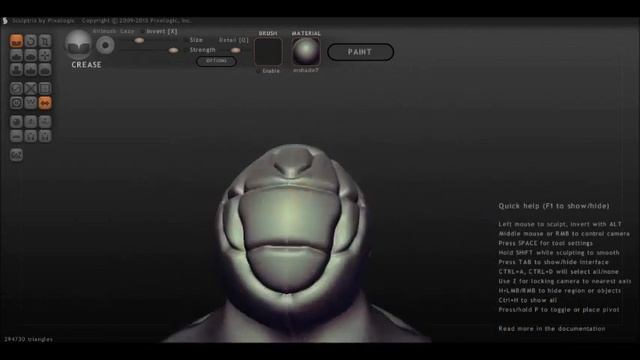
Task: Toggle the Airbrush option
Action: tap(104, 31)
